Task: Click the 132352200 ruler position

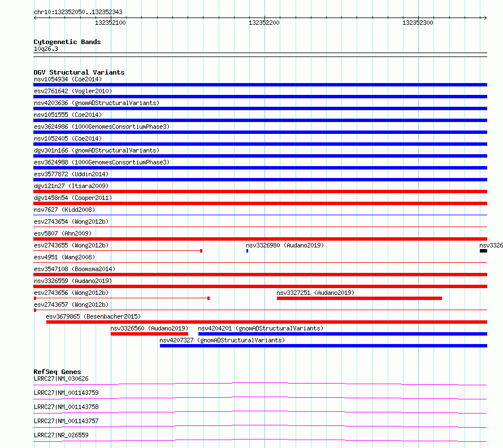Action: [x=264, y=23]
